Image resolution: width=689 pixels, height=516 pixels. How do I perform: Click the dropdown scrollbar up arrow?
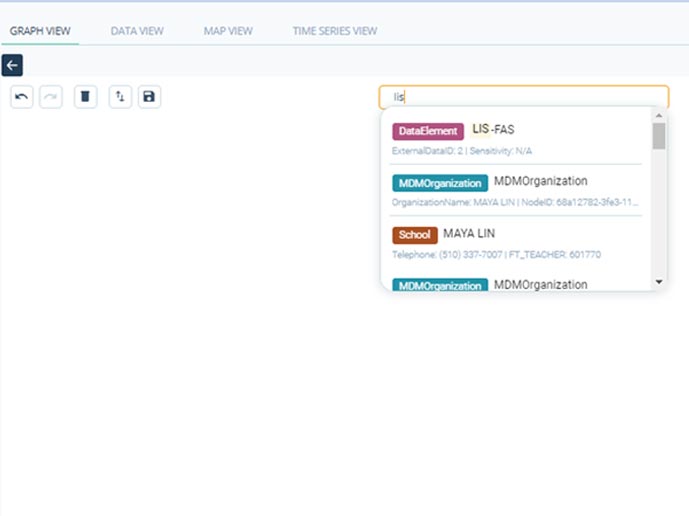click(659, 116)
